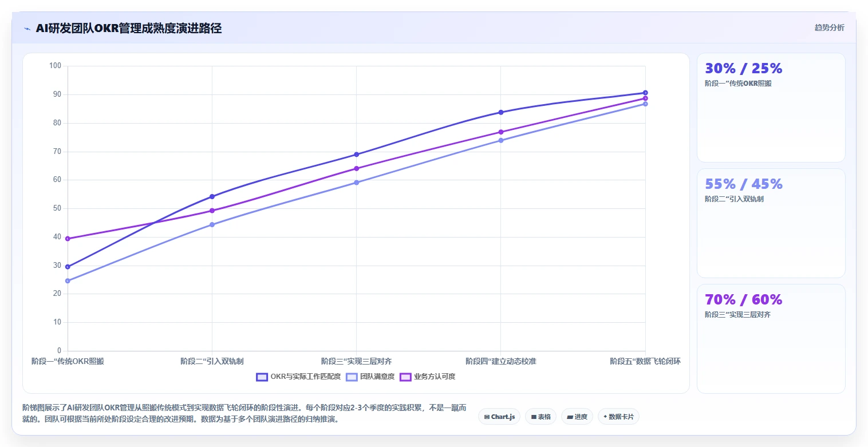This screenshot has width=868, height=447.
Task: Click the 表格 tag button
Action: tap(540, 417)
